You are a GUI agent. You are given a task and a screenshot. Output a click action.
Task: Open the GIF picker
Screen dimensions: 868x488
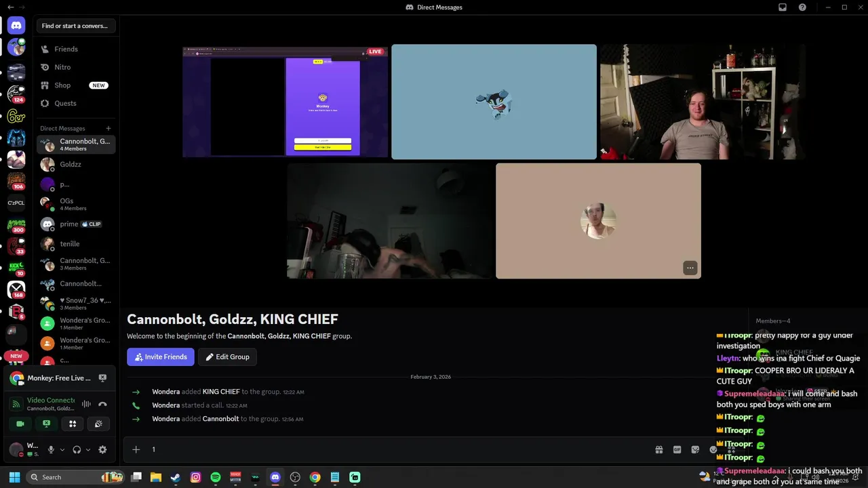[x=677, y=449]
